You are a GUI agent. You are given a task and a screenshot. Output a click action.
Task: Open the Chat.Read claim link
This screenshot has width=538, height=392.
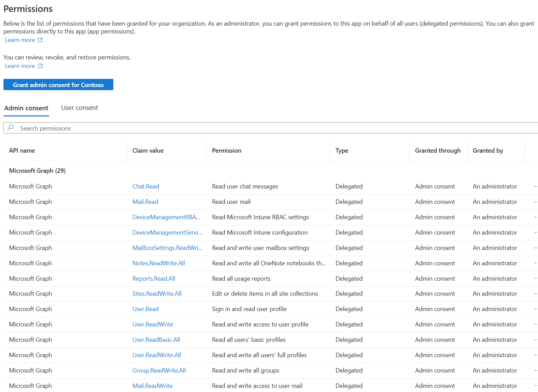tap(146, 186)
